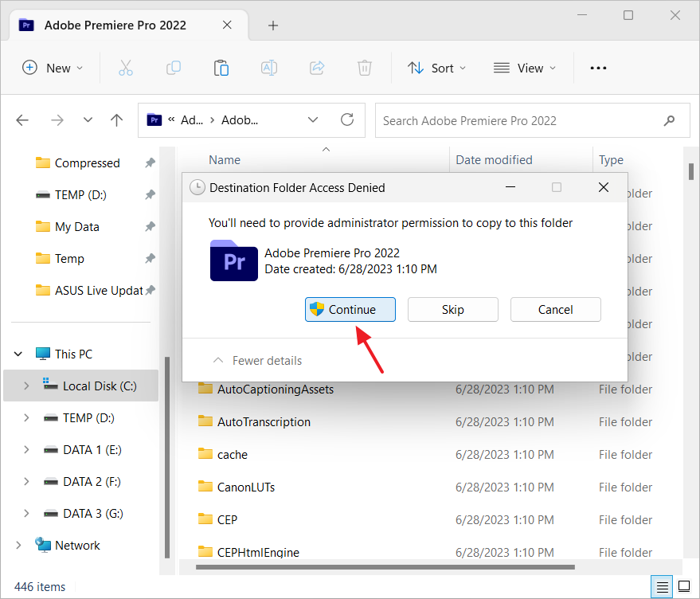Click the Skip button in dialog
Image resolution: width=700 pixels, height=599 pixels.
[452, 310]
